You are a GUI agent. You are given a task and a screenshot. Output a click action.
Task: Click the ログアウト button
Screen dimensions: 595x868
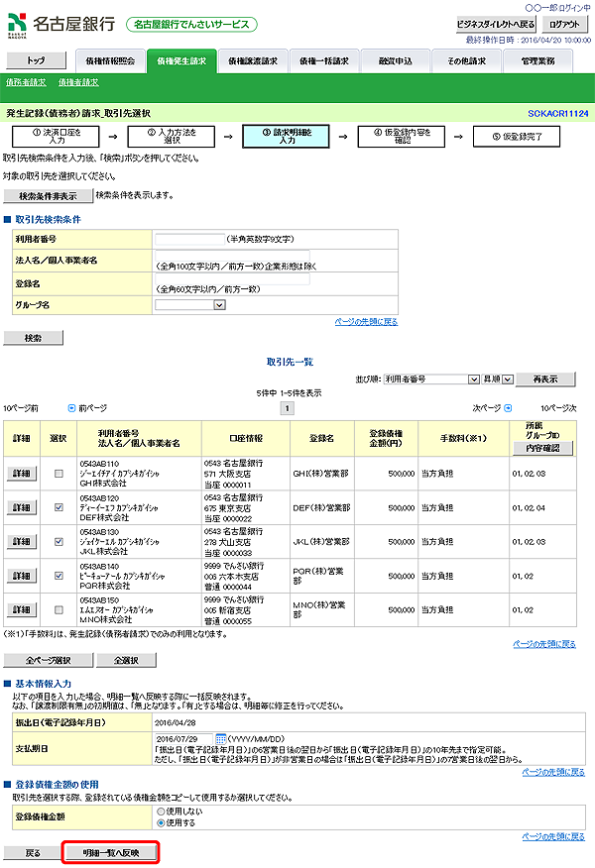pyautogui.click(x=564, y=24)
